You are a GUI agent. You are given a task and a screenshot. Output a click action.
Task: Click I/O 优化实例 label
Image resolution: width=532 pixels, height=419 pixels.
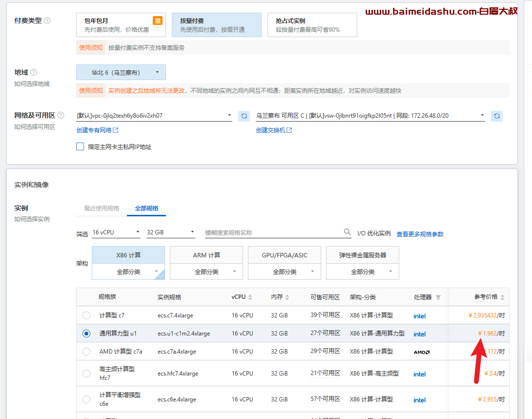[374, 233]
